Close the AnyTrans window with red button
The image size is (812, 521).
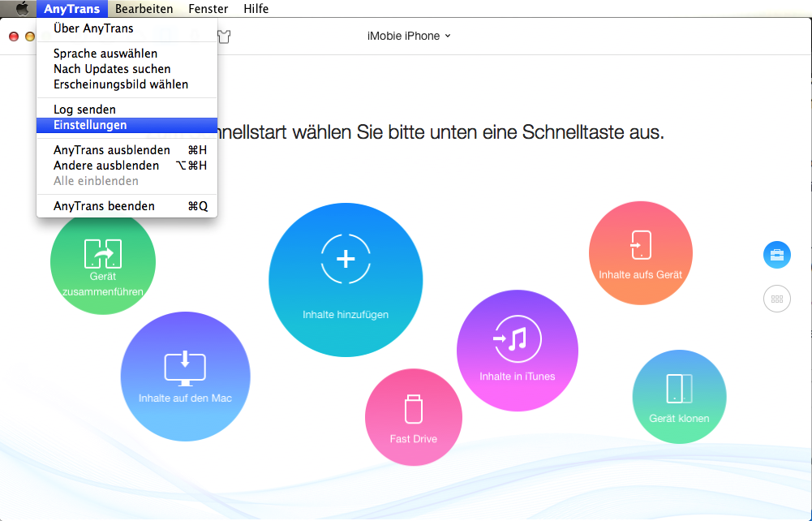(14, 37)
